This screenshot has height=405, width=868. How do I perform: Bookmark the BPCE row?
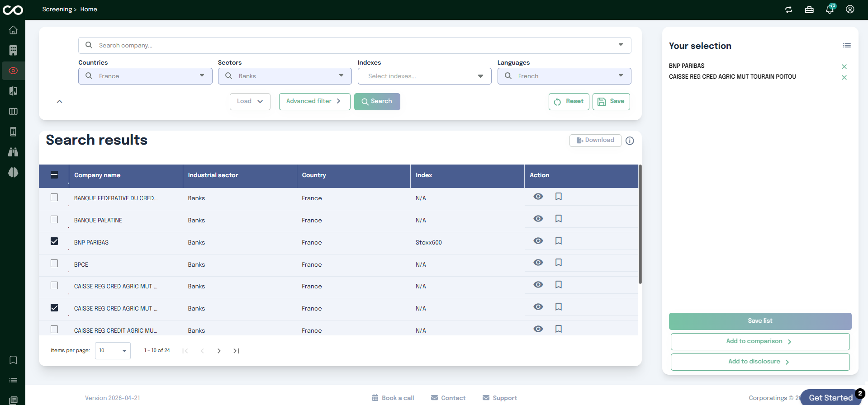pyautogui.click(x=559, y=263)
